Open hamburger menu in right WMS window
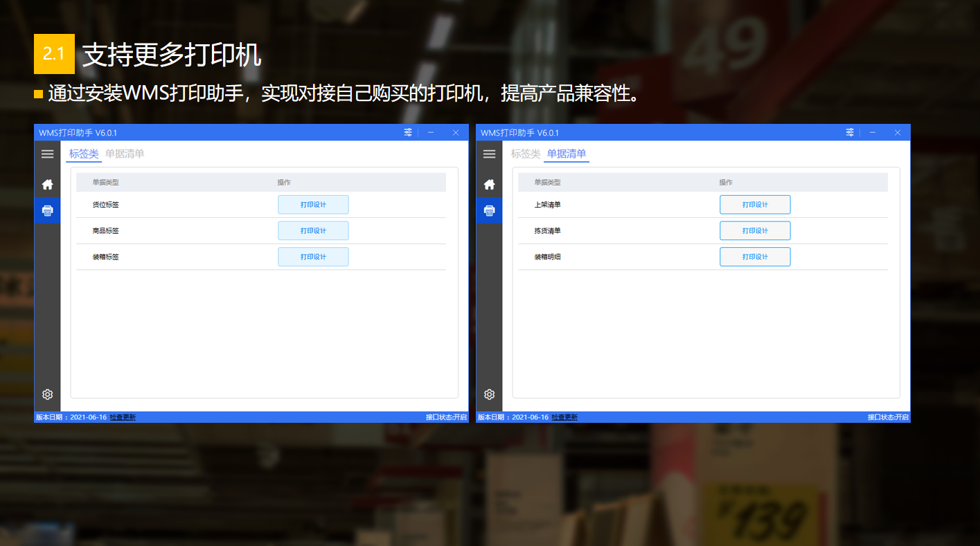980x546 pixels. pyautogui.click(x=489, y=154)
